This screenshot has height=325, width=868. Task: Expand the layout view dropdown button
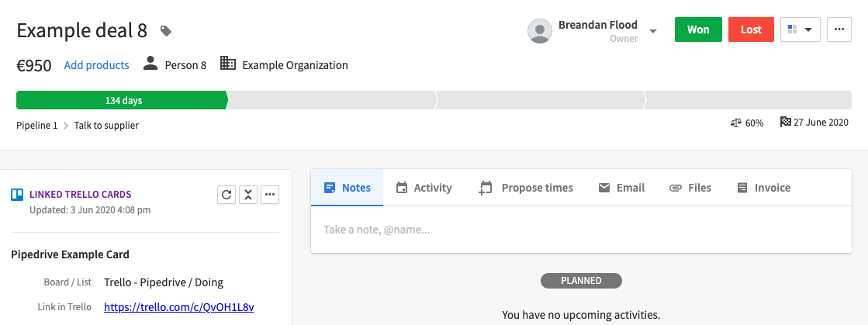pyautogui.click(x=800, y=29)
